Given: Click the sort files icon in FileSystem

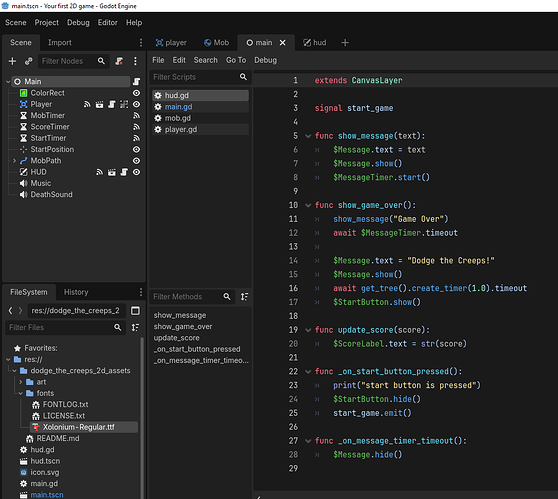Looking at the screenshot, I should [x=135, y=327].
